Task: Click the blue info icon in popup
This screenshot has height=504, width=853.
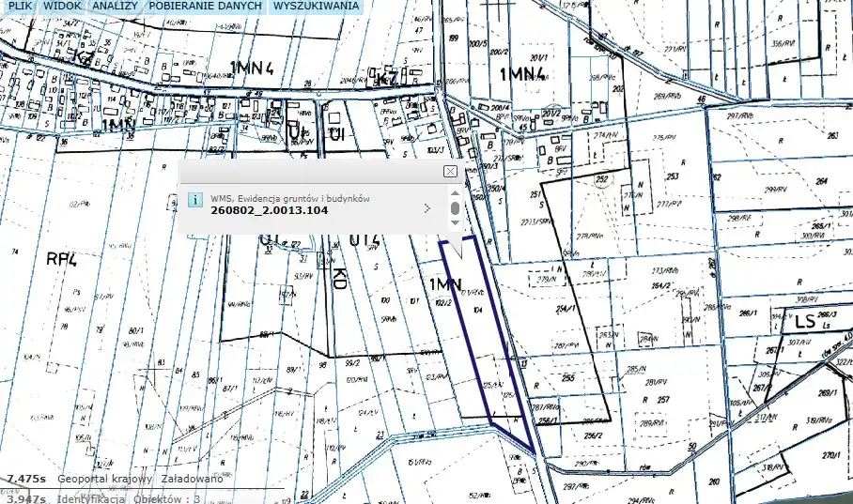Action: pyautogui.click(x=195, y=199)
